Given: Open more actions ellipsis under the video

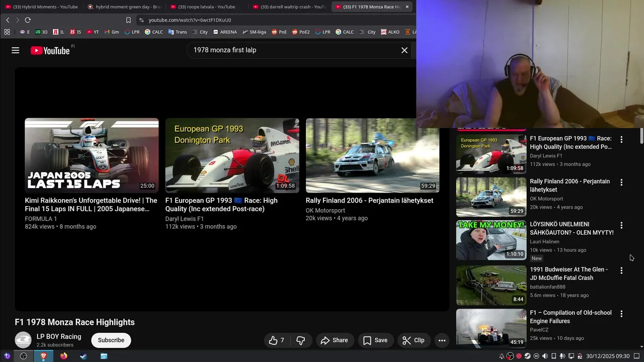Looking at the screenshot, I should click(x=442, y=340).
